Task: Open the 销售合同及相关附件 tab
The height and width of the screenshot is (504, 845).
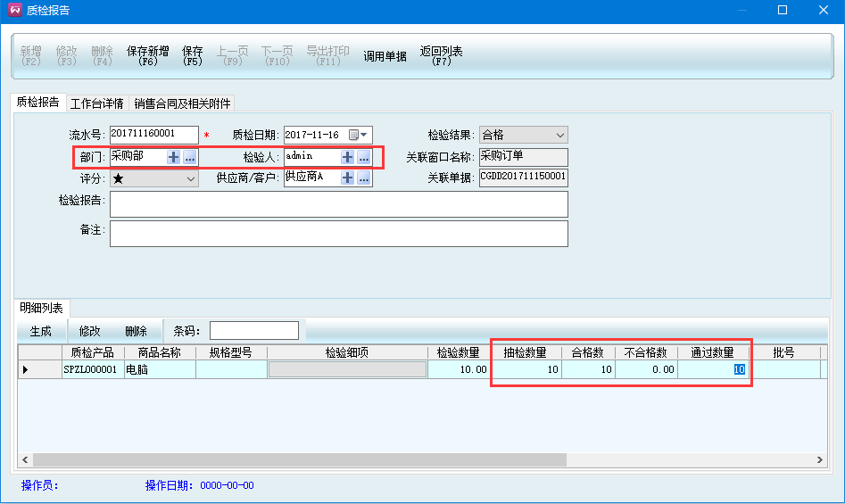Action: tap(182, 103)
